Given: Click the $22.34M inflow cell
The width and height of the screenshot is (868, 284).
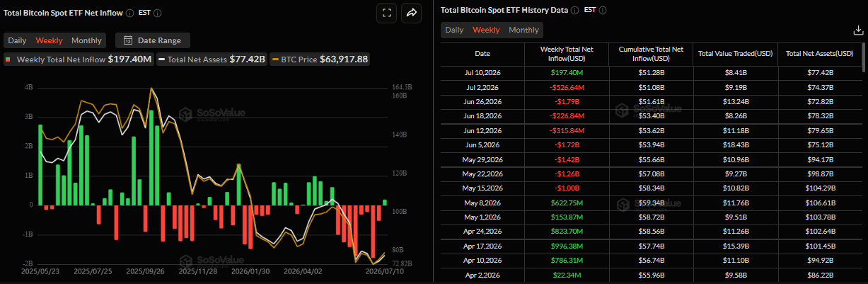Looking at the screenshot, I should tap(566, 274).
